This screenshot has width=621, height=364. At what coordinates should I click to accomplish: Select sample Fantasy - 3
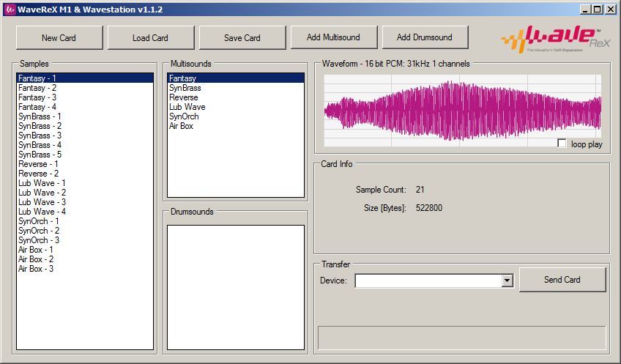coord(85,97)
